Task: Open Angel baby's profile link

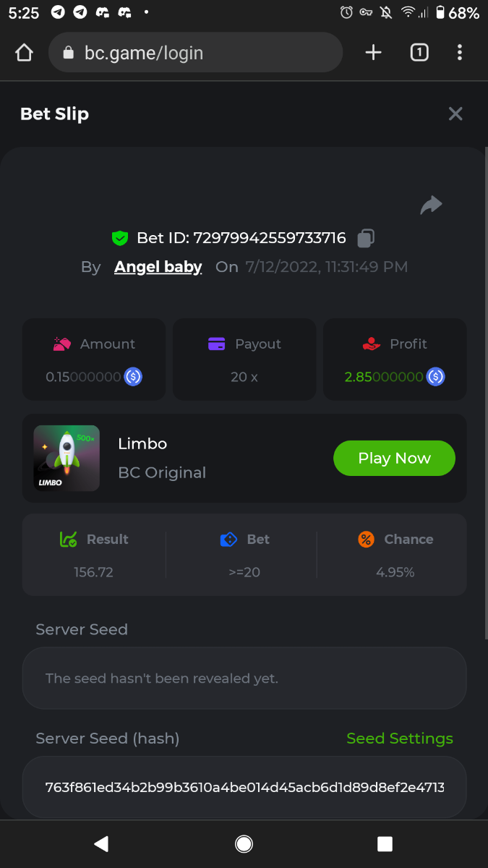Action: [158, 267]
